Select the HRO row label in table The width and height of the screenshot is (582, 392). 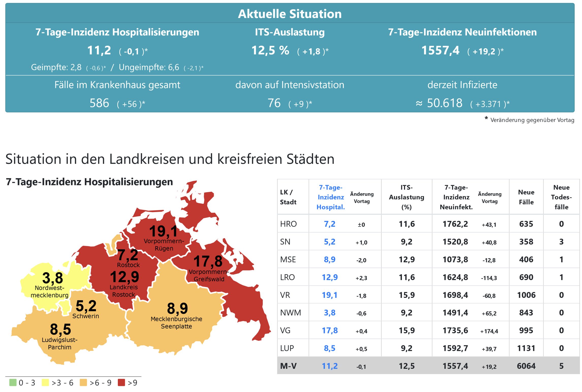click(288, 224)
